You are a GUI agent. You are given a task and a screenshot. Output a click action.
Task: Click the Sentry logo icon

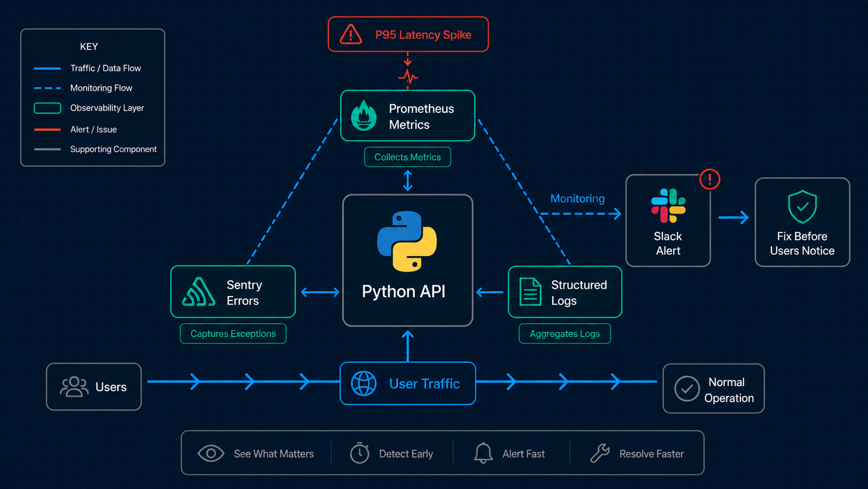198,292
